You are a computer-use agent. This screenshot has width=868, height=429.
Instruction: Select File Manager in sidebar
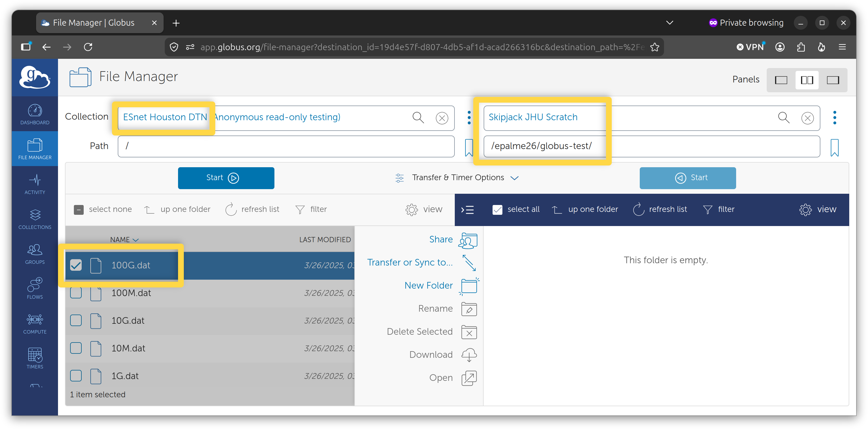pos(35,149)
